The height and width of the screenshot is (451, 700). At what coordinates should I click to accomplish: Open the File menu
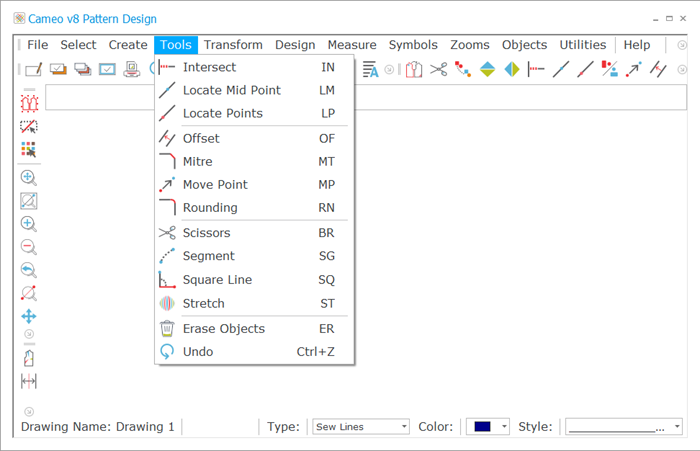click(x=38, y=45)
